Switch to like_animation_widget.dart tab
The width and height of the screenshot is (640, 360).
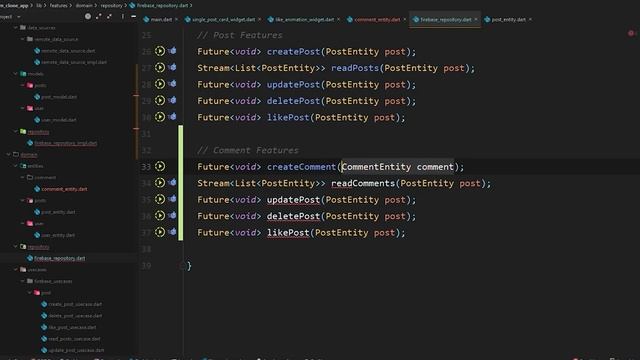tap(304, 19)
